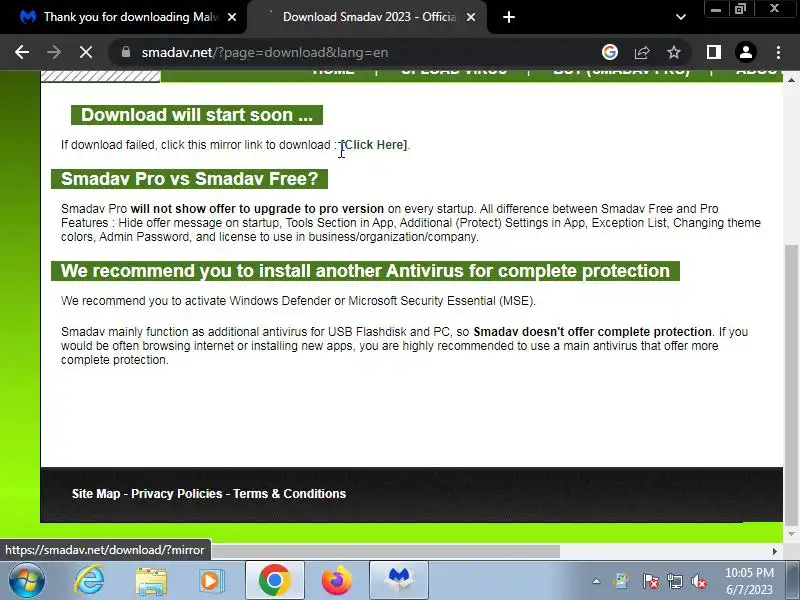Click the tray icon left of the flag

(622, 581)
